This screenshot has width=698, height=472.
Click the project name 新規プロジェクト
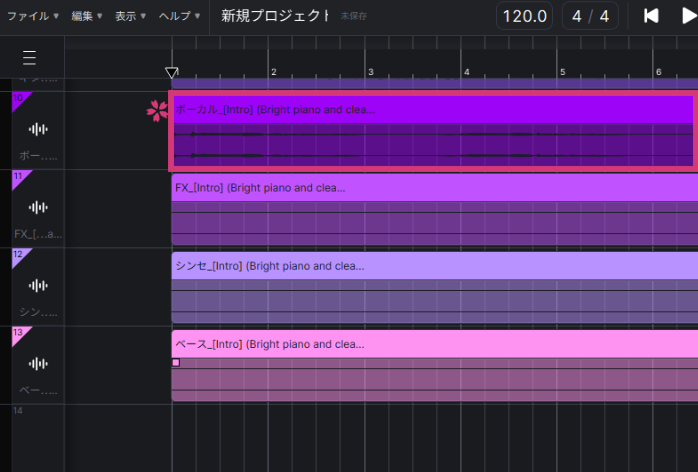pos(274,16)
